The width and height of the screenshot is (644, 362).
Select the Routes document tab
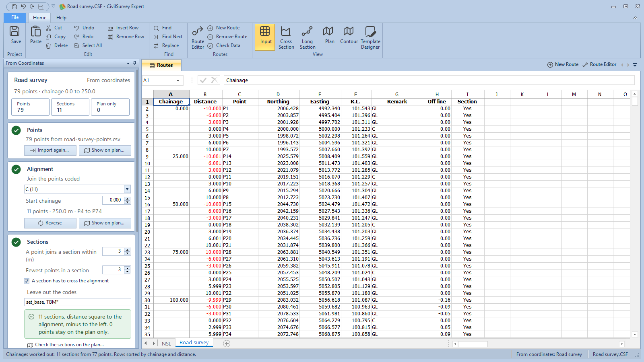(161, 65)
